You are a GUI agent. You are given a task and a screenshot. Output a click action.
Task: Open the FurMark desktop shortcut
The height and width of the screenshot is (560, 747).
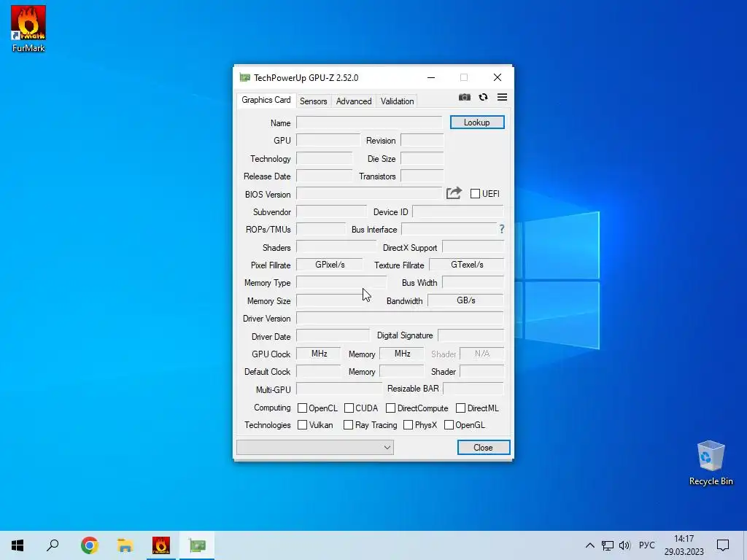click(28, 29)
